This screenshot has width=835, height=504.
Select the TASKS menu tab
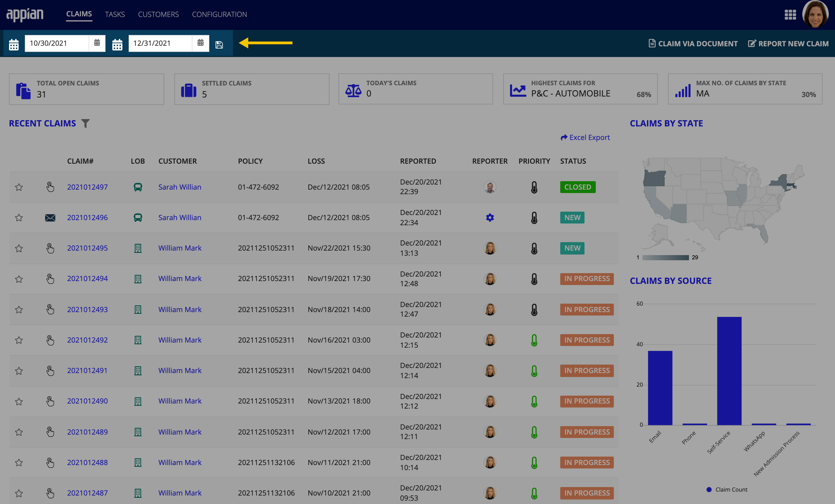point(115,13)
